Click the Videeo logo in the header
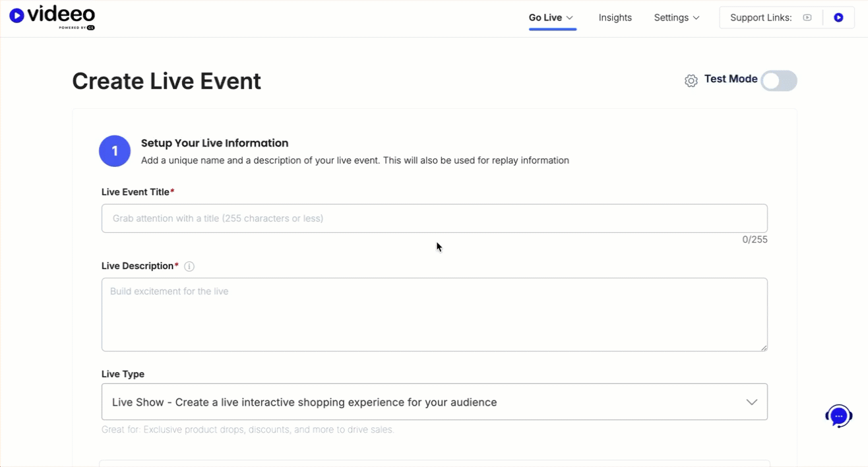Viewport: 868px width, 467px height. pos(52,17)
